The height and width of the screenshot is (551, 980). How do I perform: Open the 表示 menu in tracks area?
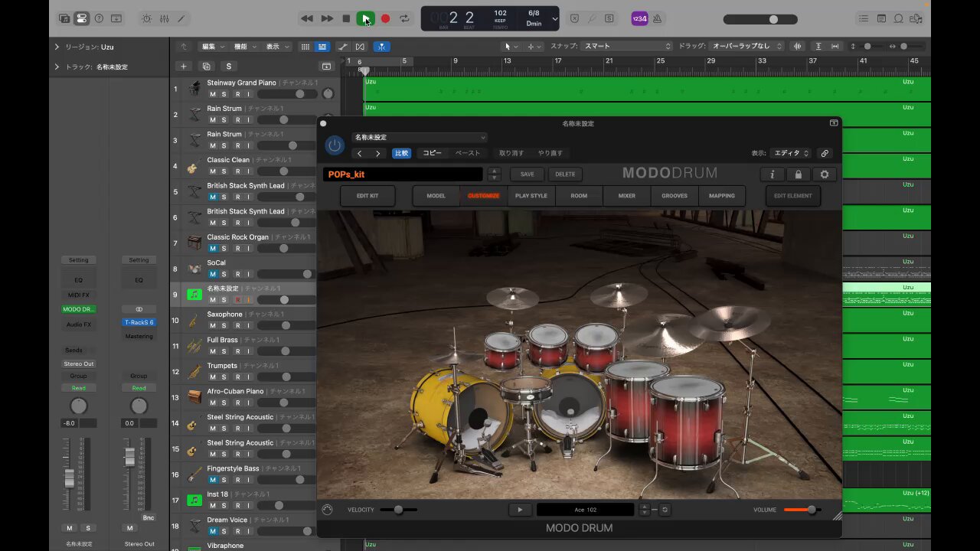point(276,47)
